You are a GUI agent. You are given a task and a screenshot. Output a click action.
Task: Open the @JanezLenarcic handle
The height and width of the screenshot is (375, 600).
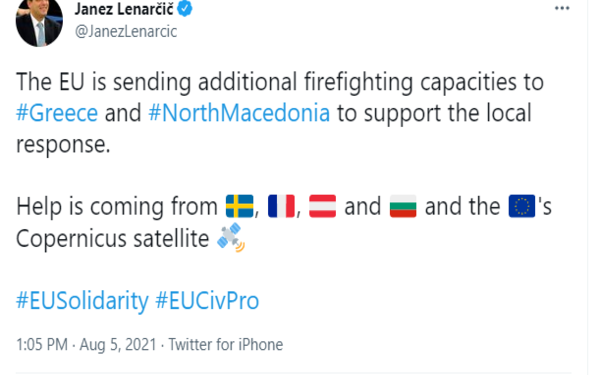point(126,31)
